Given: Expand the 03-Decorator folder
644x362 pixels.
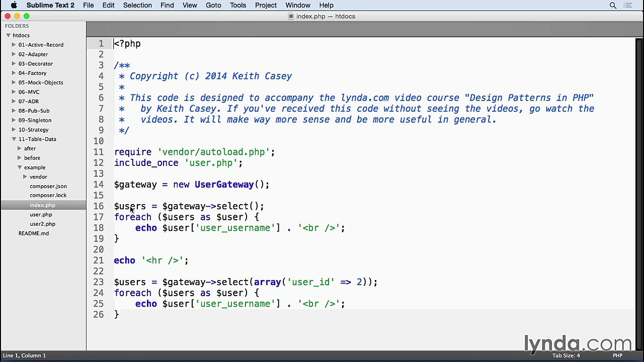Looking at the screenshot, I should point(14,64).
